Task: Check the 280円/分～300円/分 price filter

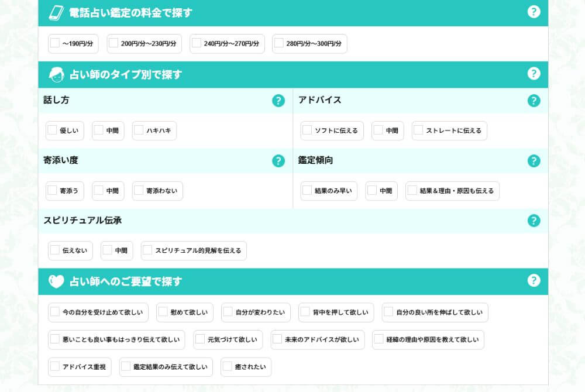Action: pyautogui.click(x=280, y=43)
